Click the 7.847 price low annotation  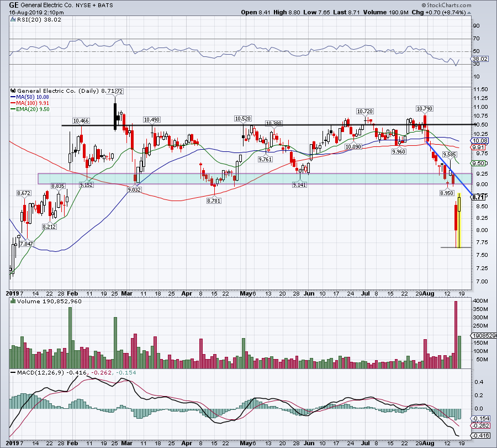pyautogui.click(x=27, y=244)
